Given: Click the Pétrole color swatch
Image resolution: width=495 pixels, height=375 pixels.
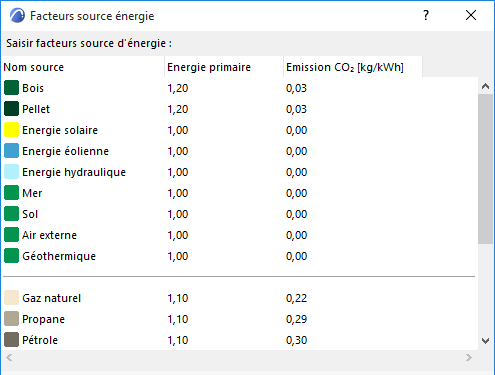Looking at the screenshot, I should pyautogui.click(x=11, y=340).
